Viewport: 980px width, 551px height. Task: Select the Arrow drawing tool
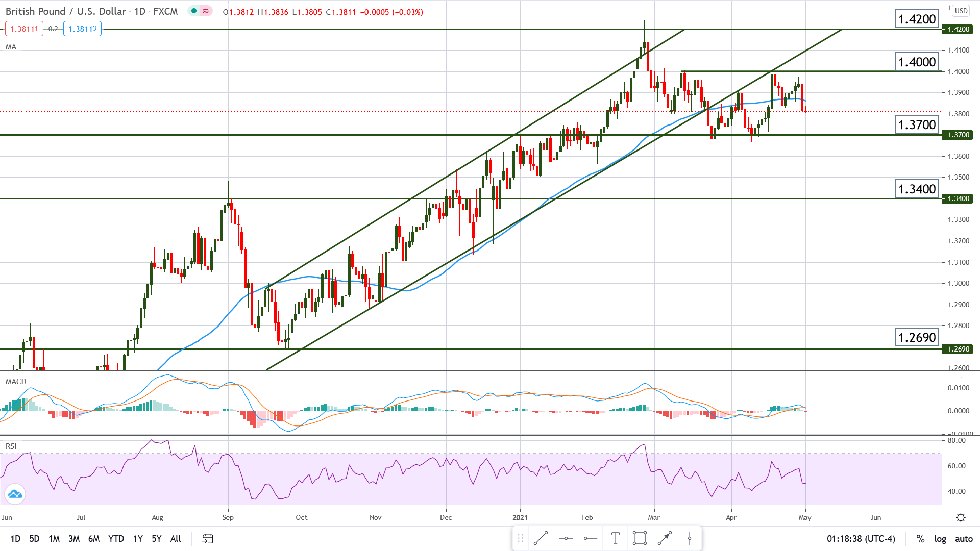point(665,538)
